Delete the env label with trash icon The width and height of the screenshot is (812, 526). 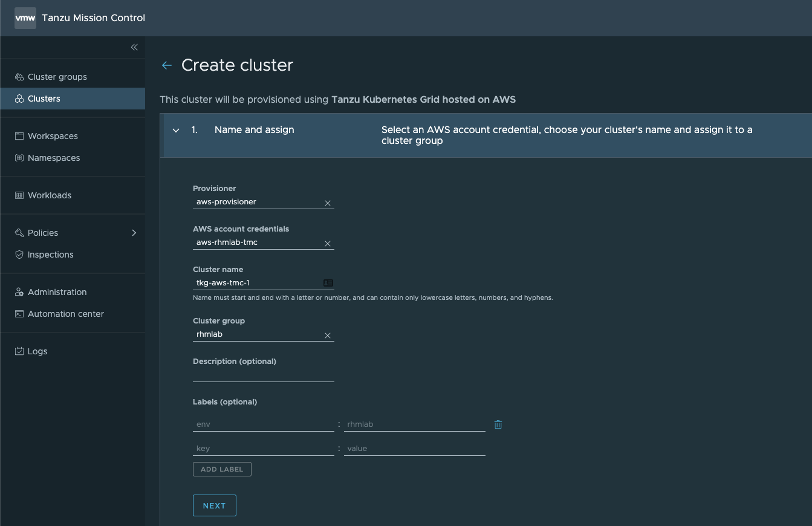pyautogui.click(x=498, y=424)
